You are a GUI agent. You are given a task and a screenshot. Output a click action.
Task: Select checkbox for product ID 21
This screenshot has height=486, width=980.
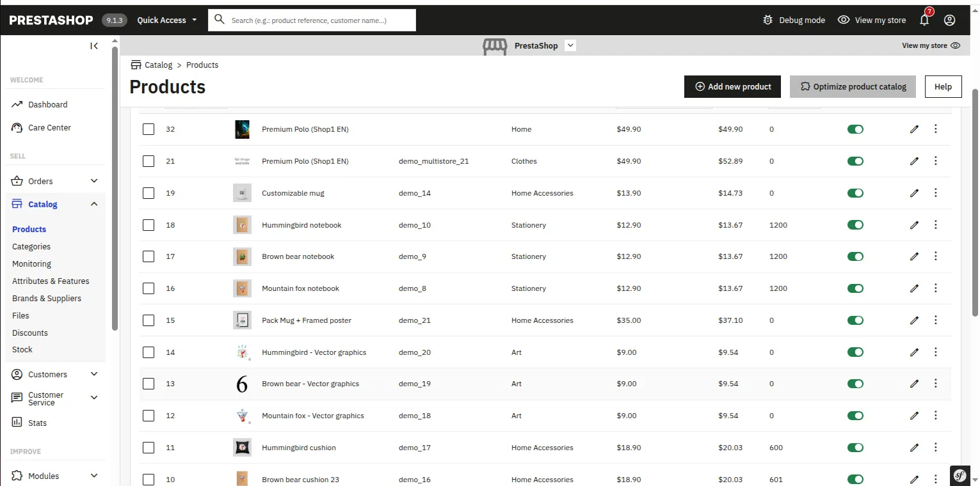point(149,161)
